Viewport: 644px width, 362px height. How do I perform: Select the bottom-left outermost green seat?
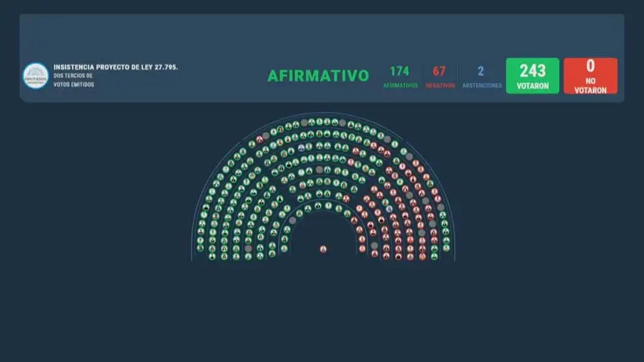[x=200, y=249]
